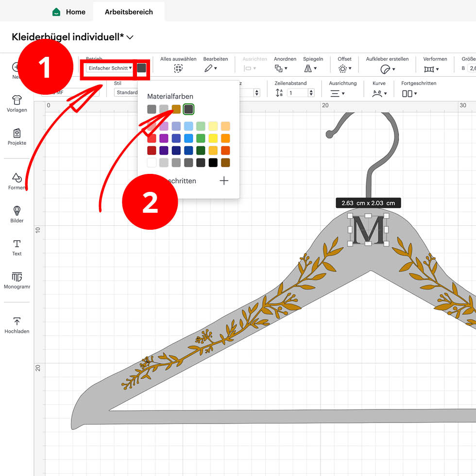
Task: Switch to the Arbeitsbereich tab
Action: pos(129,12)
